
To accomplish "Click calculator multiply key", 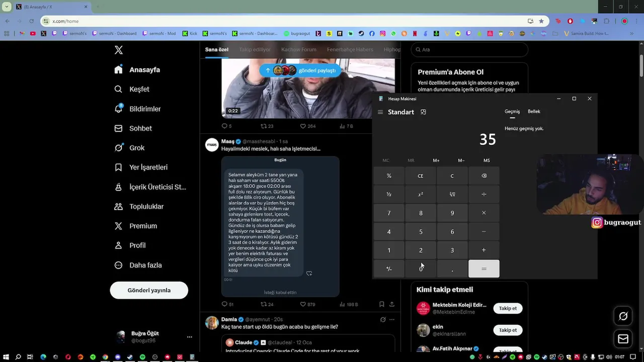I will point(484,213).
